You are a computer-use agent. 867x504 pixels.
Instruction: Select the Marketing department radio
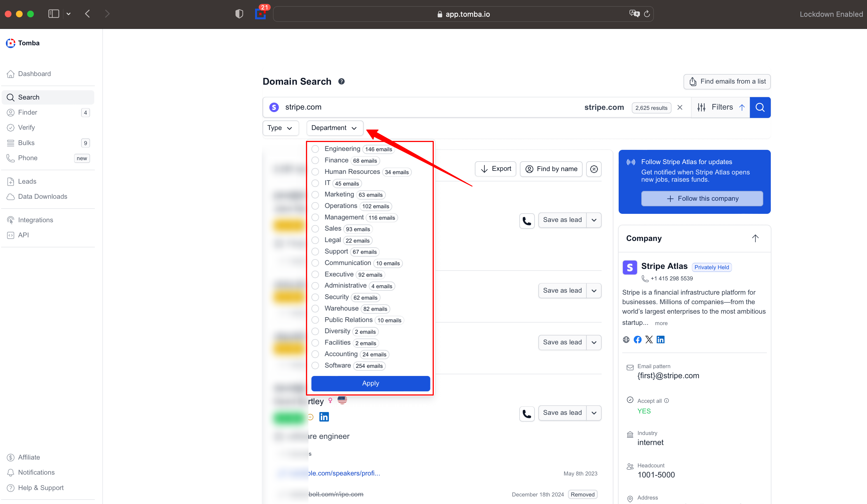click(315, 195)
